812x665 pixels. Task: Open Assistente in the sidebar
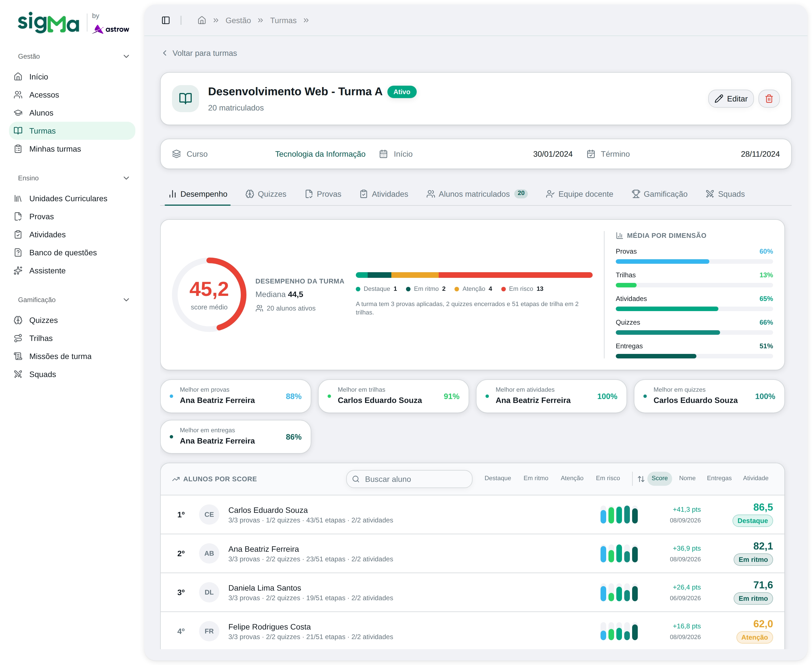(x=72, y=271)
